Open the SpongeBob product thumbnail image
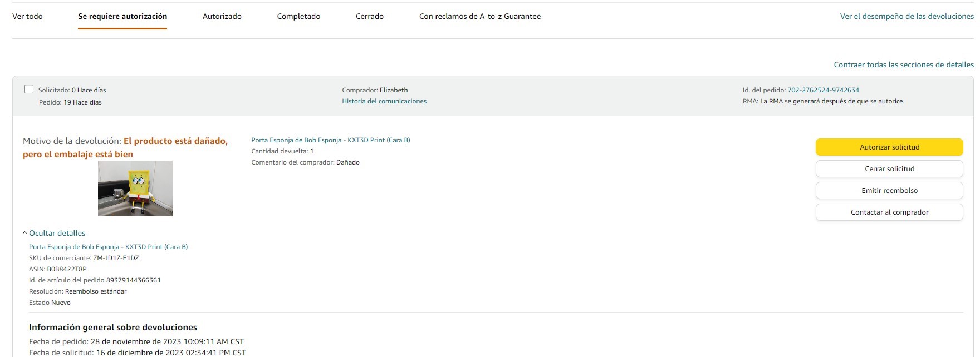The image size is (980, 357). pos(135,189)
